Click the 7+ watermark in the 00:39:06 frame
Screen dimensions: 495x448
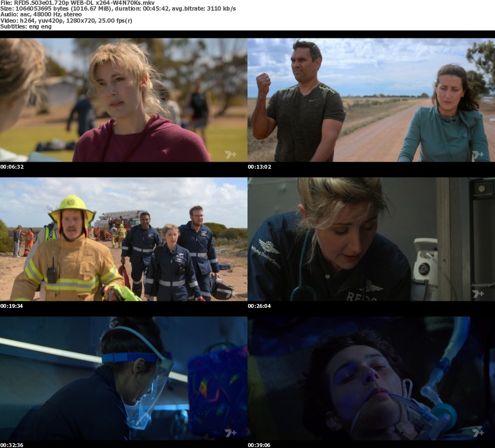[x=478, y=433]
